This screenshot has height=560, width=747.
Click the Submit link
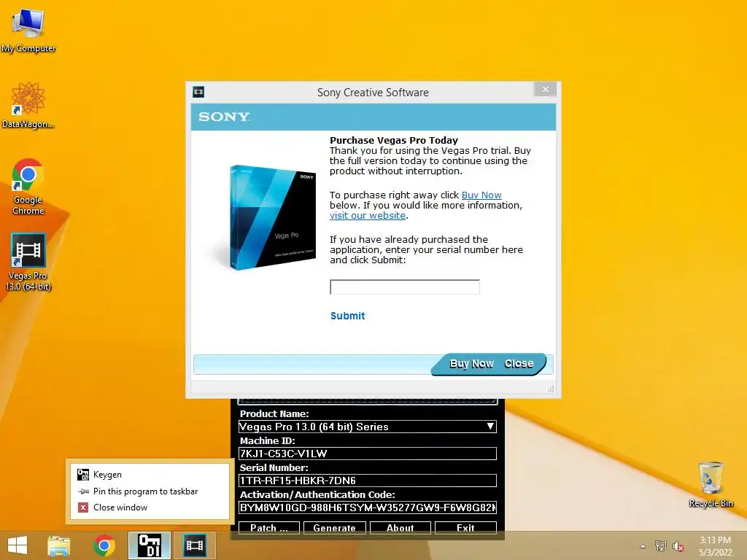[347, 316]
